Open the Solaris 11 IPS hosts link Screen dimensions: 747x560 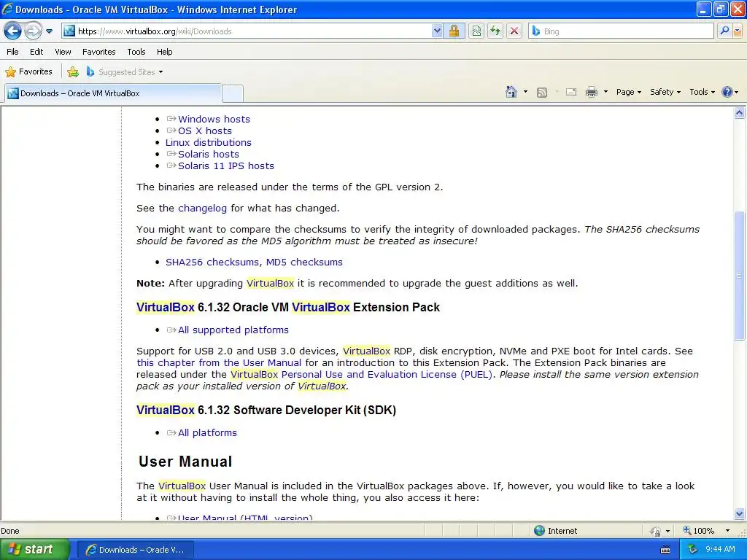point(226,166)
